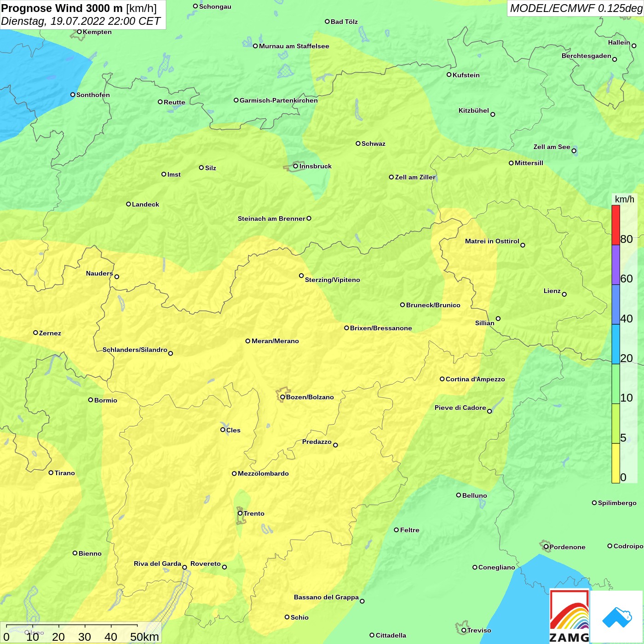This screenshot has height=644, width=644.
Task: Click the Steinach am Brenner label
Action: click(x=271, y=218)
